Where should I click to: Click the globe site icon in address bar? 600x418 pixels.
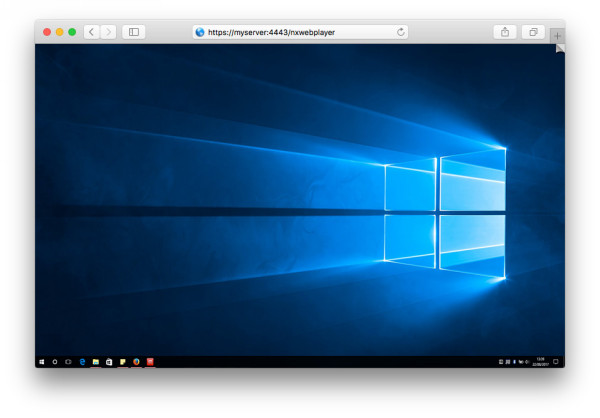200,32
